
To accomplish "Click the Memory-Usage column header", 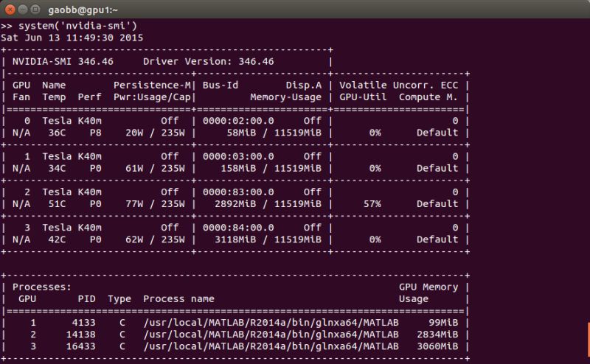I will point(286,97).
